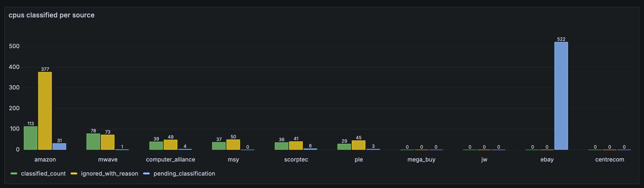Select mwave's green bar labeled 78
The width and height of the screenshot is (644, 188).
pyautogui.click(x=93, y=142)
